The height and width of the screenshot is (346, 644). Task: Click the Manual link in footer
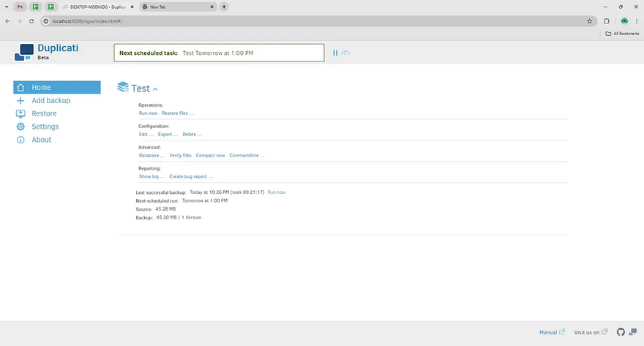548,332
